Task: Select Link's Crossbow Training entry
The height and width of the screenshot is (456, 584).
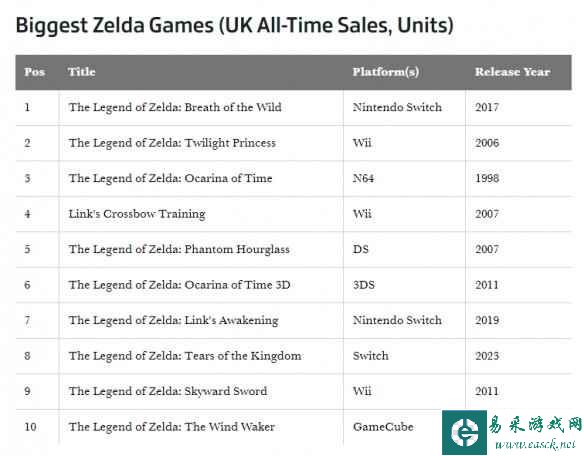Action: point(137,214)
